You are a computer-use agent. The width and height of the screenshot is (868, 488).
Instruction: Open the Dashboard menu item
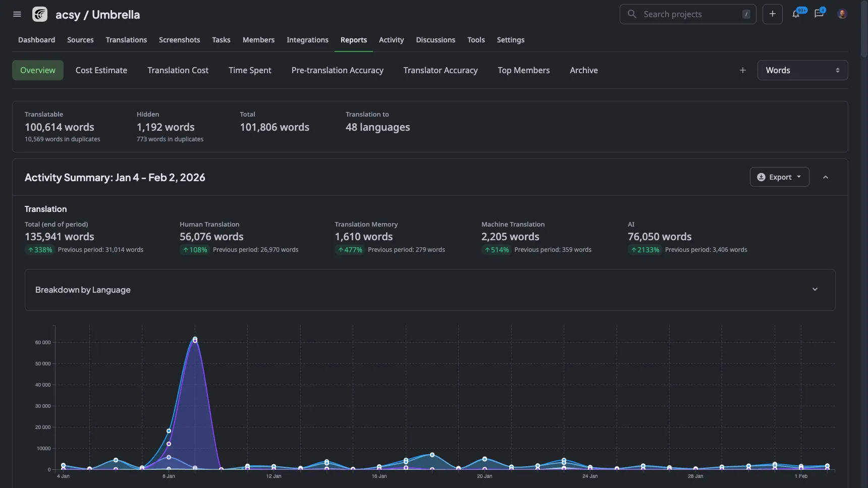pos(36,40)
